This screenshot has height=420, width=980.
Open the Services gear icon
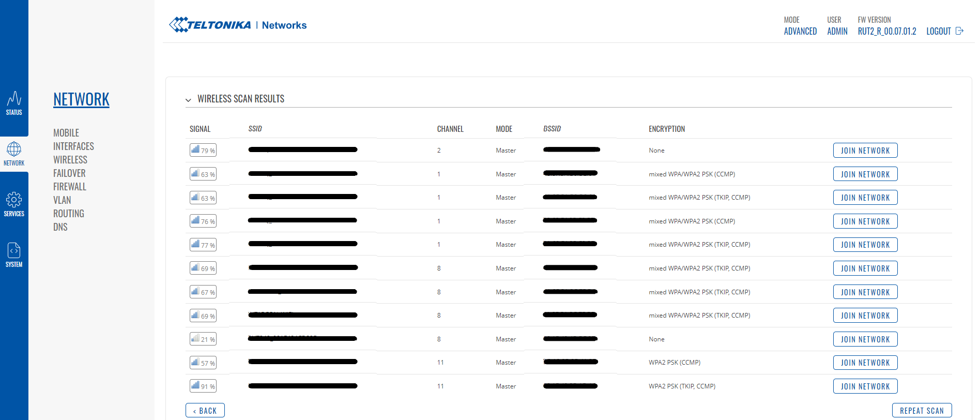14,200
